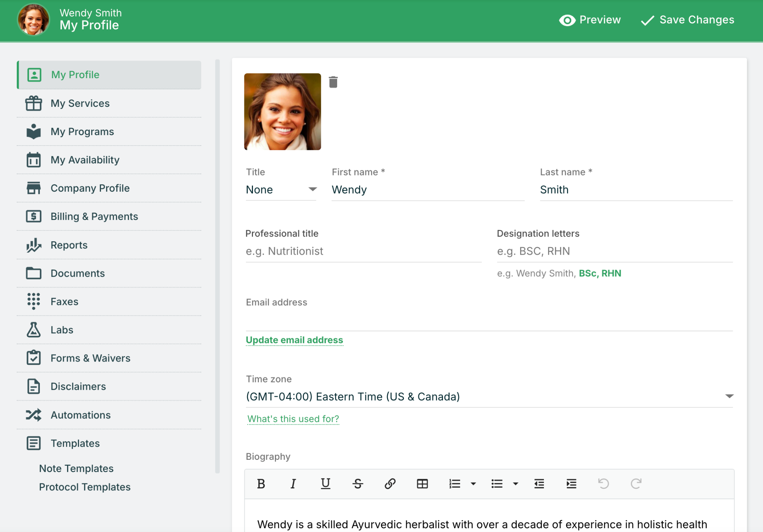Increase indent in Biography editor
Viewport: 763px width, 532px height.
[571, 484]
